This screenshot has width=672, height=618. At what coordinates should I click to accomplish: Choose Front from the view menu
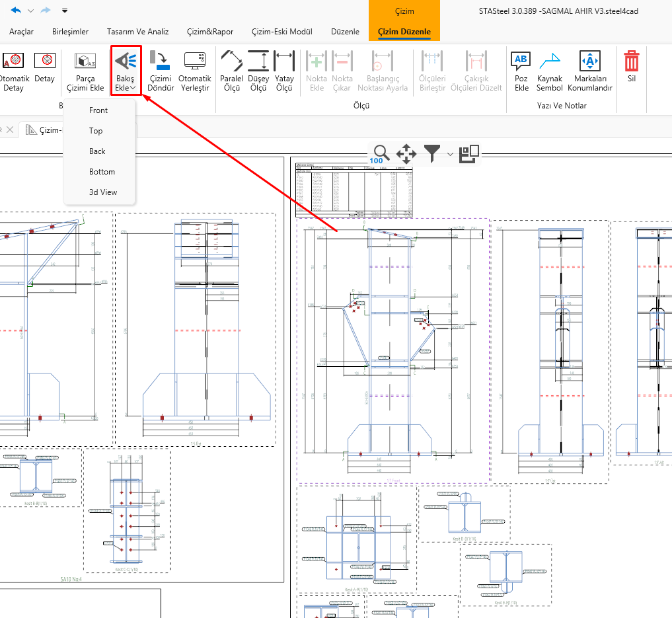98,110
